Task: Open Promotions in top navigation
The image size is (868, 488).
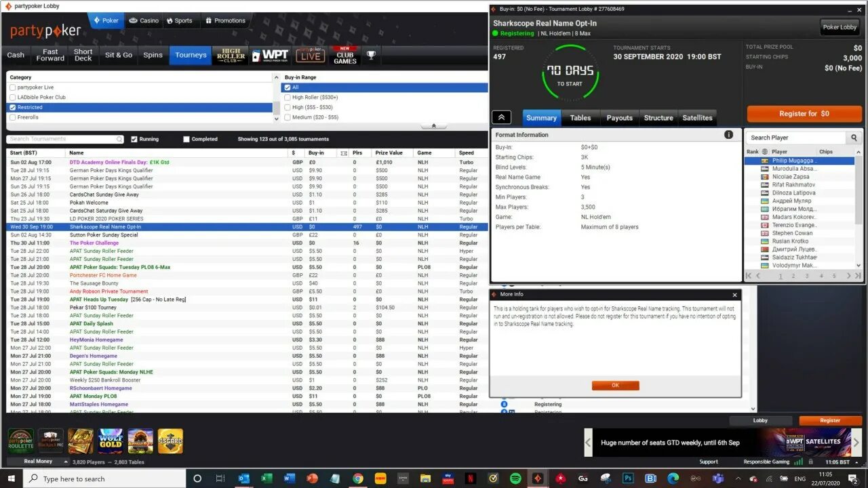Action: click(x=224, y=20)
